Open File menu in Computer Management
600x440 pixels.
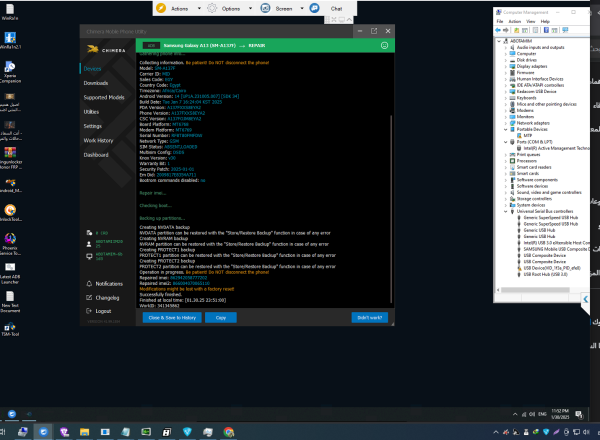500,21
